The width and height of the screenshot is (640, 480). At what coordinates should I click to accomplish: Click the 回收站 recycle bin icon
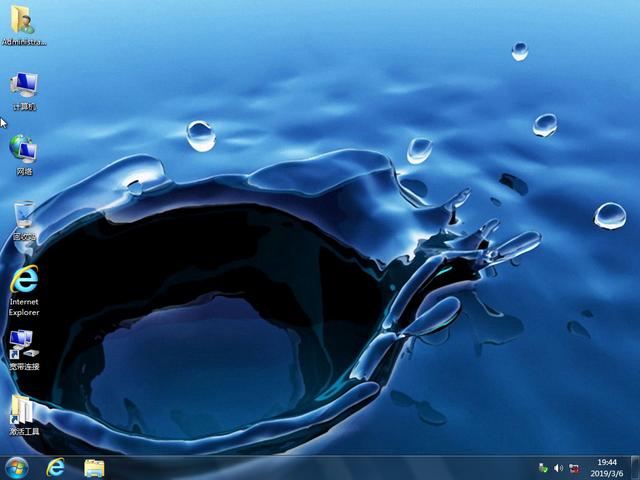pyautogui.click(x=24, y=220)
